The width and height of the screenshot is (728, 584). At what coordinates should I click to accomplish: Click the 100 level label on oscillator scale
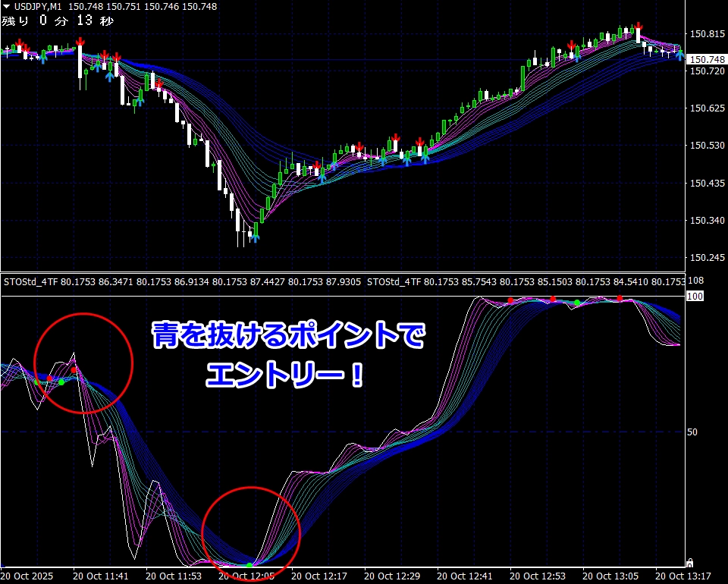tap(695, 295)
